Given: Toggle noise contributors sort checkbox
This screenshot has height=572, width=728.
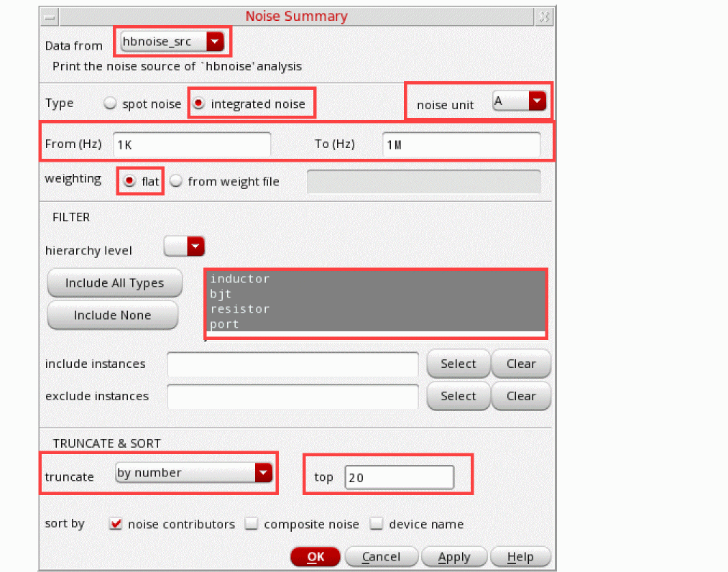Looking at the screenshot, I should pyautogui.click(x=116, y=524).
